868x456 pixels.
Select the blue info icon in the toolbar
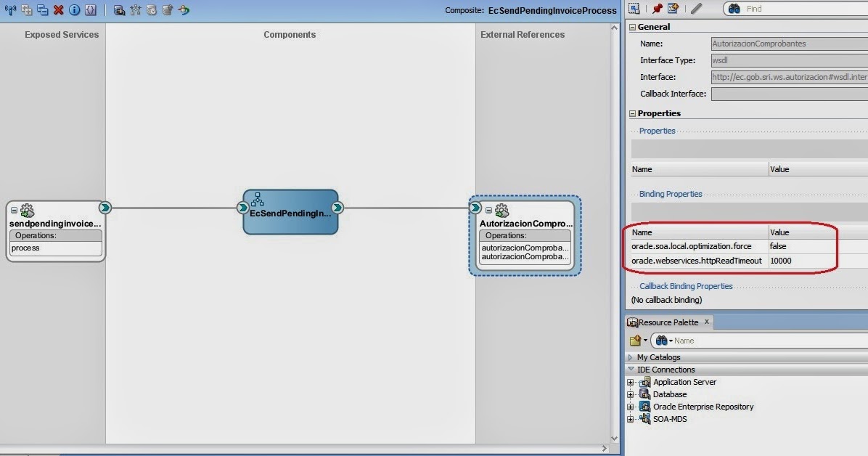[74, 10]
